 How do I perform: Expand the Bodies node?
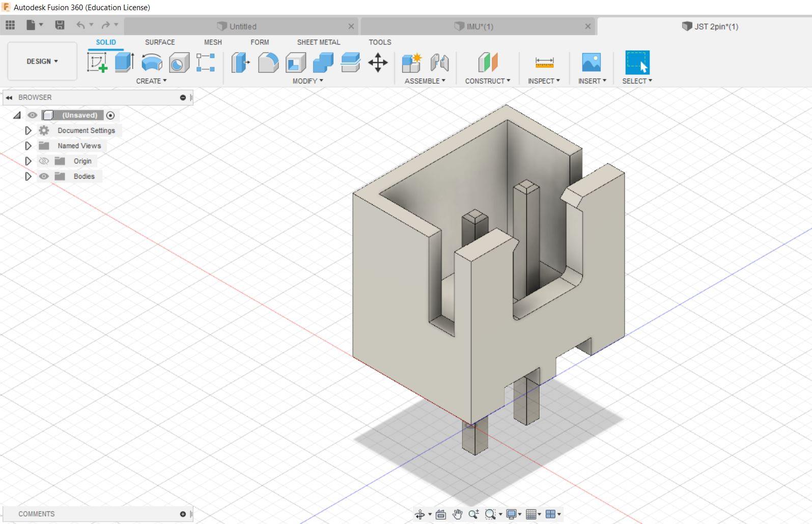click(28, 176)
